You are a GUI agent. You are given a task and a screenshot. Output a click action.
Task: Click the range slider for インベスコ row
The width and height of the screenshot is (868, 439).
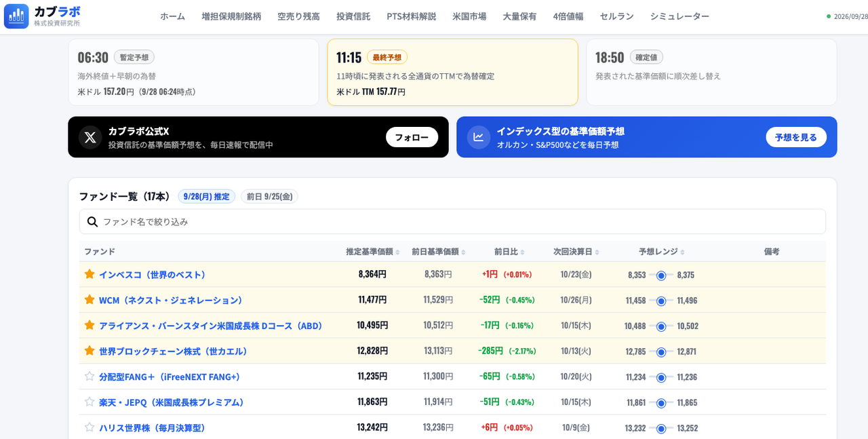click(x=661, y=275)
